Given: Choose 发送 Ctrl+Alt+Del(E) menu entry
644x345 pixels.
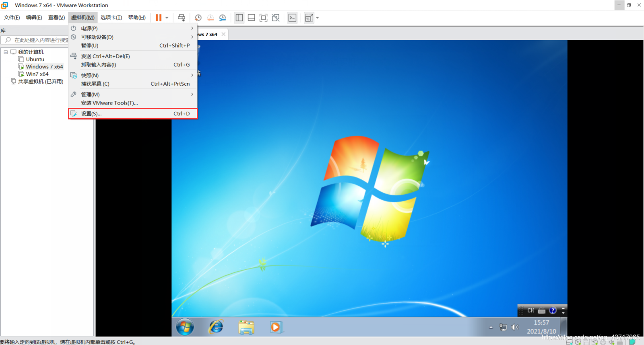Looking at the screenshot, I should point(133,56).
